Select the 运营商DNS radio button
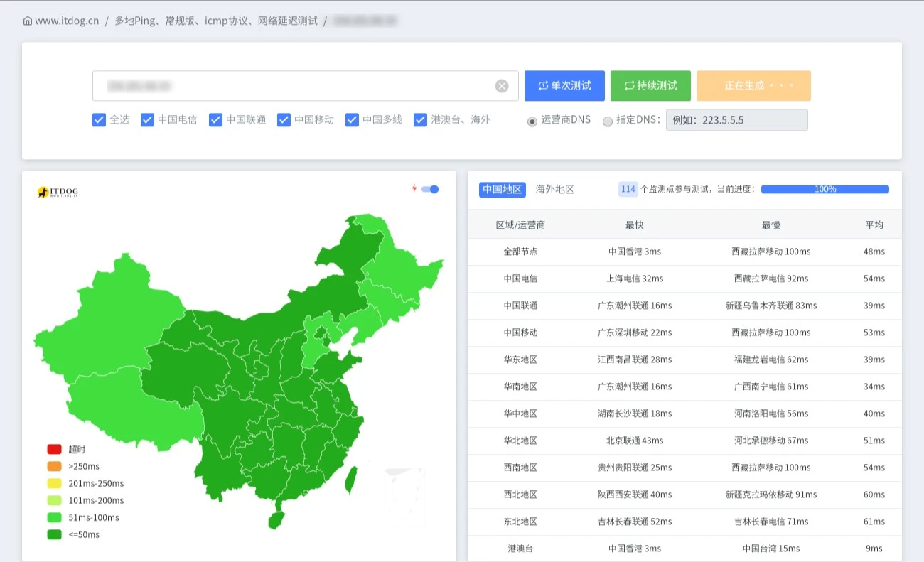Viewport: 924px width, 562px height. [532, 121]
